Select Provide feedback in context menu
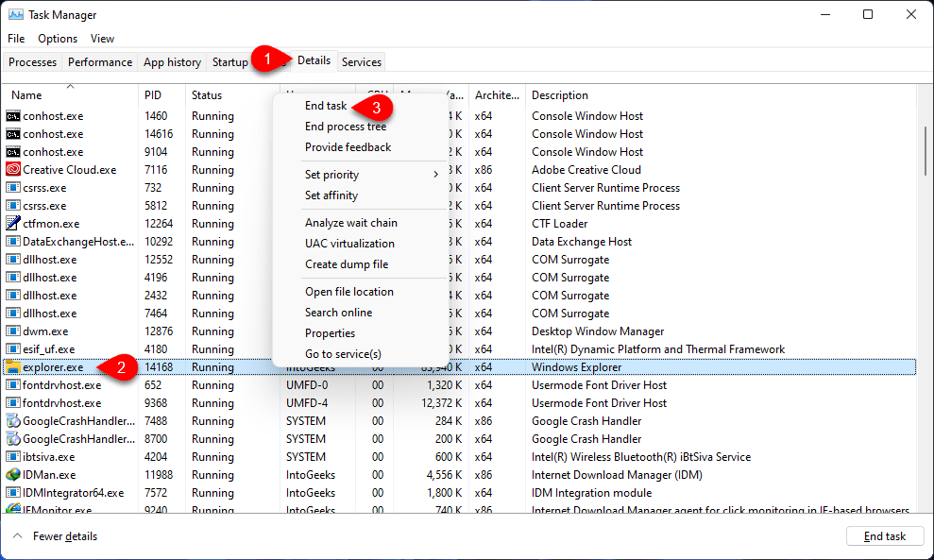This screenshot has height=560, width=934. (x=348, y=147)
